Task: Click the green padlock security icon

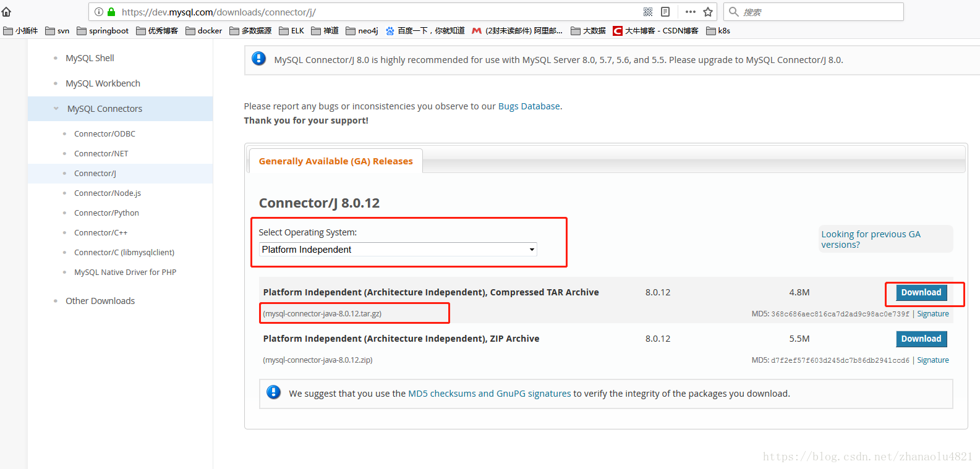Action: 111,12
